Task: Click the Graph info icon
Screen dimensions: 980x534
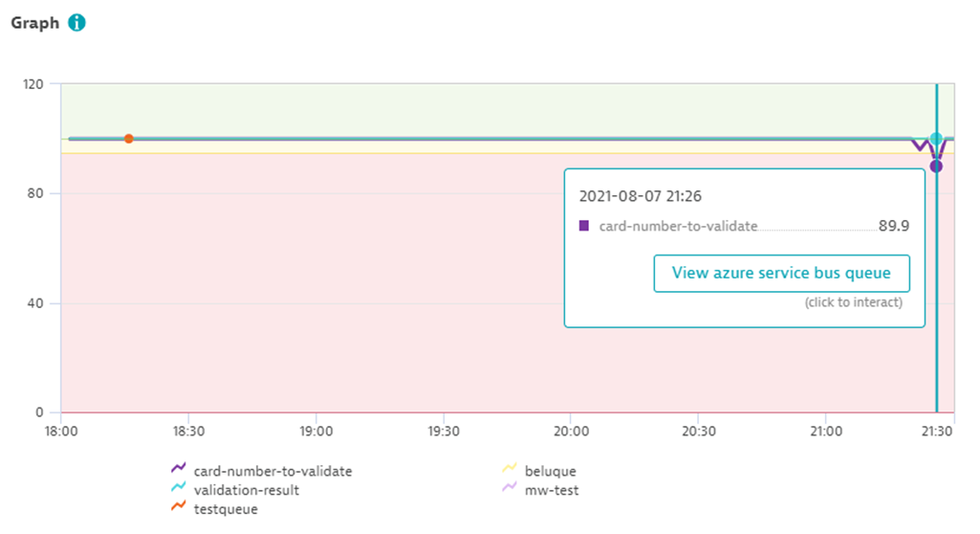Action: point(76,23)
